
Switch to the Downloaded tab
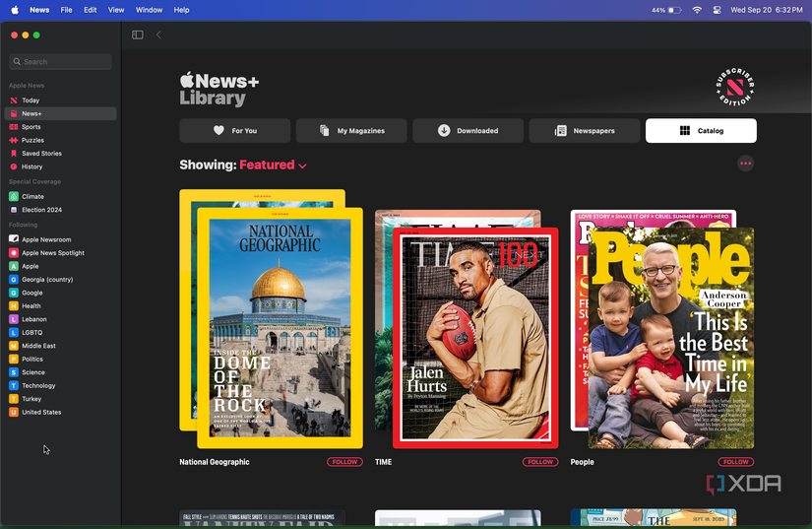[x=468, y=131]
